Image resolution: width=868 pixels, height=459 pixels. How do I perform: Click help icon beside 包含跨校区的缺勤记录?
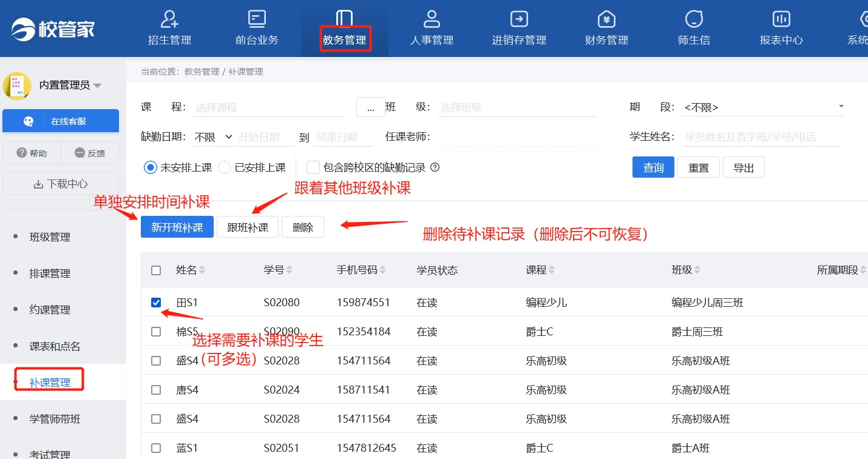tap(435, 167)
